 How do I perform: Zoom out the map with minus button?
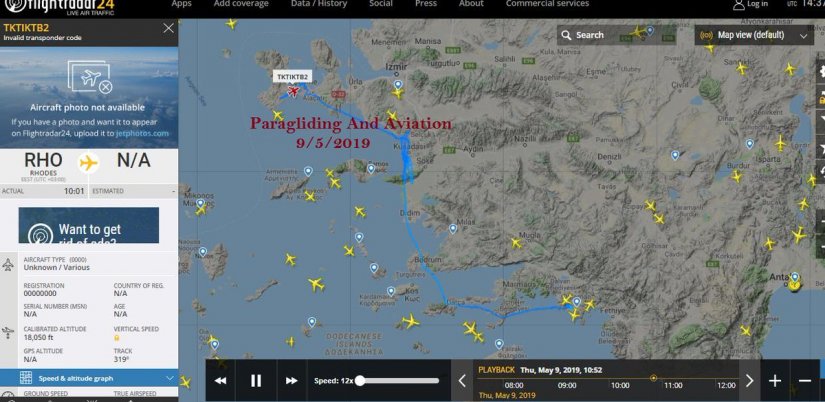tap(805, 381)
